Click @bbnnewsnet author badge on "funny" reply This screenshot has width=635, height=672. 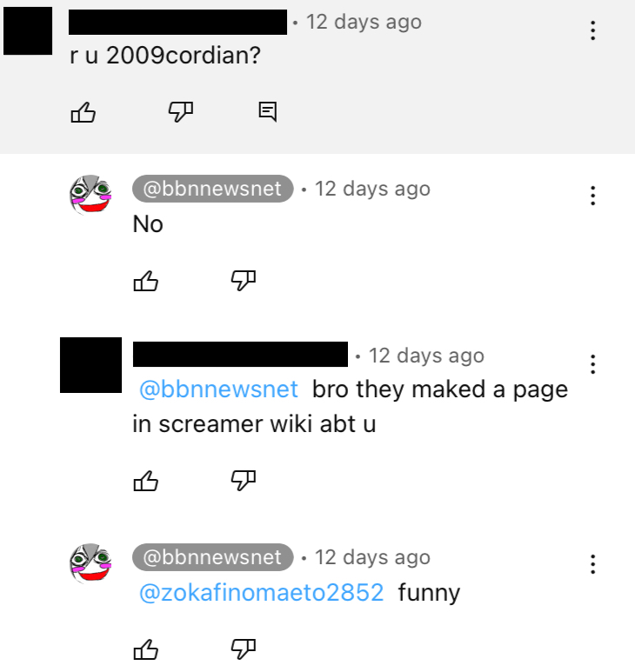tap(212, 557)
